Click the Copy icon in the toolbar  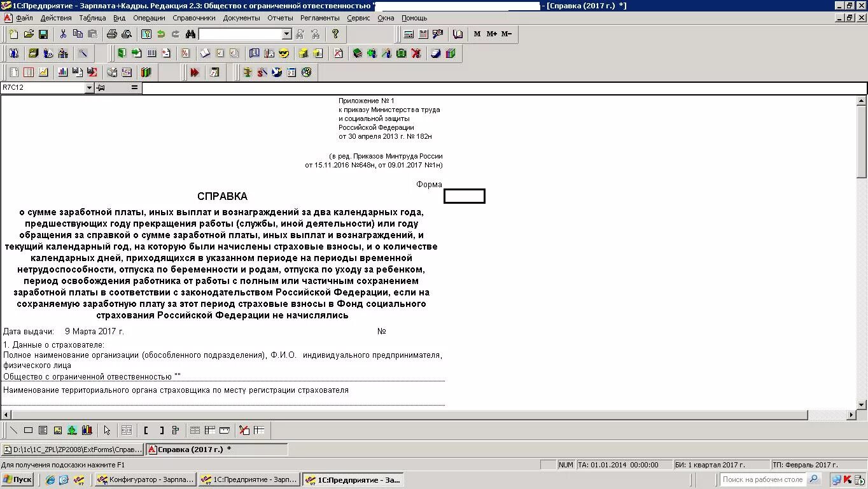[x=78, y=34]
